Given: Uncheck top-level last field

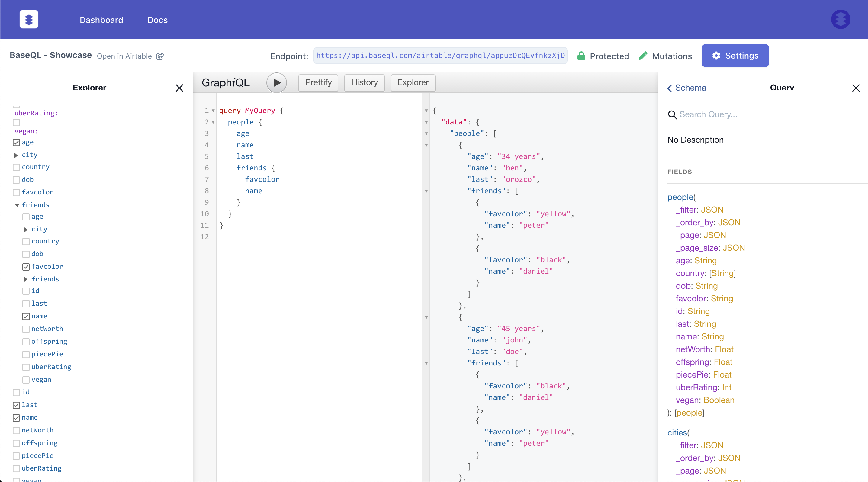Looking at the screenshot, I should 16,405.
